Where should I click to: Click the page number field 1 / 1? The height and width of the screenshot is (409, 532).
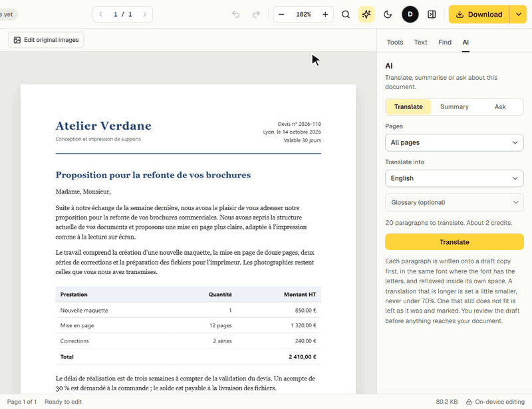click(122, 14)
